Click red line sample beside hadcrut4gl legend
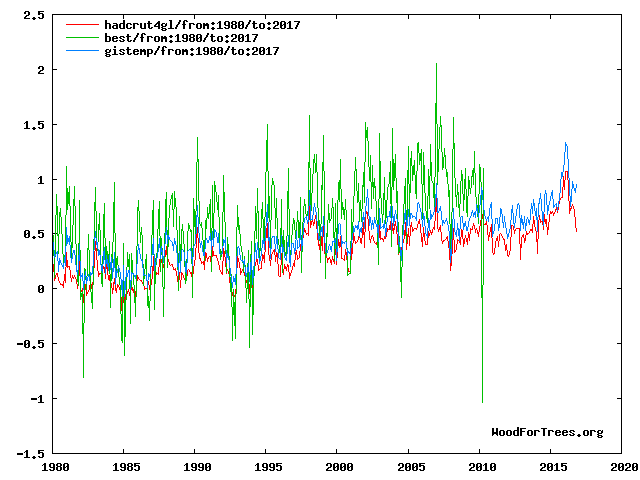The image size is (640, 480). pyautogui.click(x=82, y=24)
